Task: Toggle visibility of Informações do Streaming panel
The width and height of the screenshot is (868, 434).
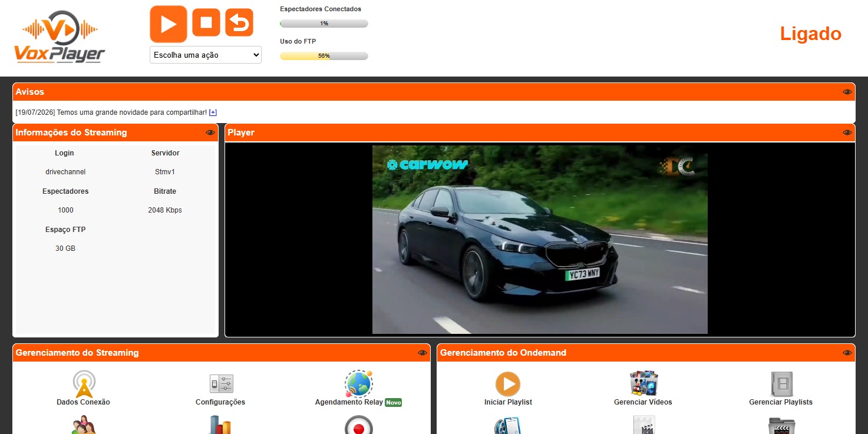Action: point(210,132)
